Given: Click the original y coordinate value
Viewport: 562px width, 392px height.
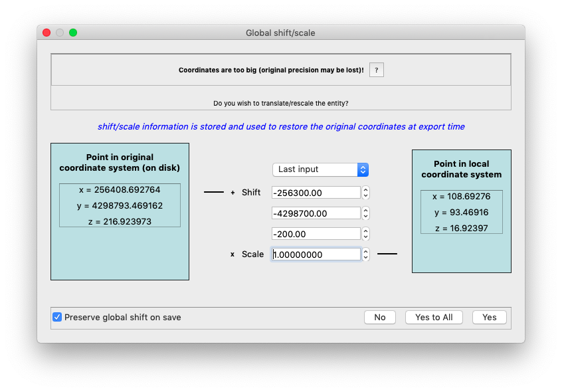Looking at the screenshot, I should pyautogui.click(x=120, y=205).
